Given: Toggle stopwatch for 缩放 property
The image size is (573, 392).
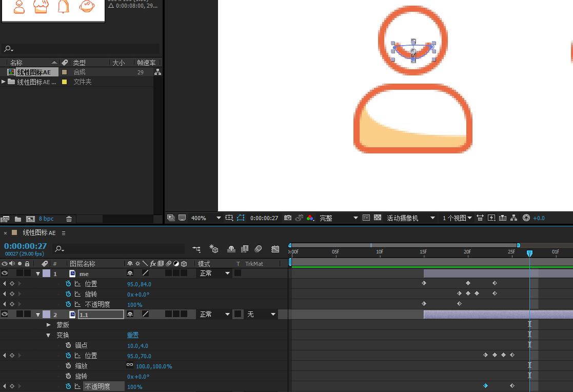Looking at the screenshot, I should click(68, 366).
